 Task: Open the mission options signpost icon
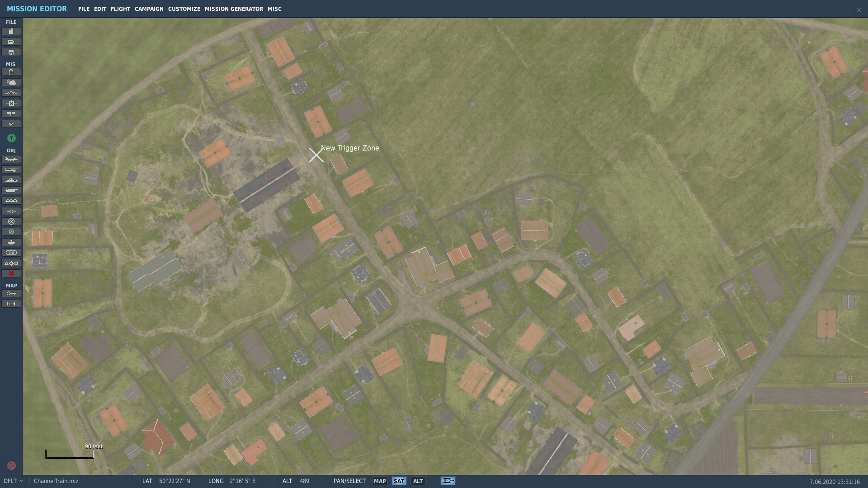click(11, 113)
